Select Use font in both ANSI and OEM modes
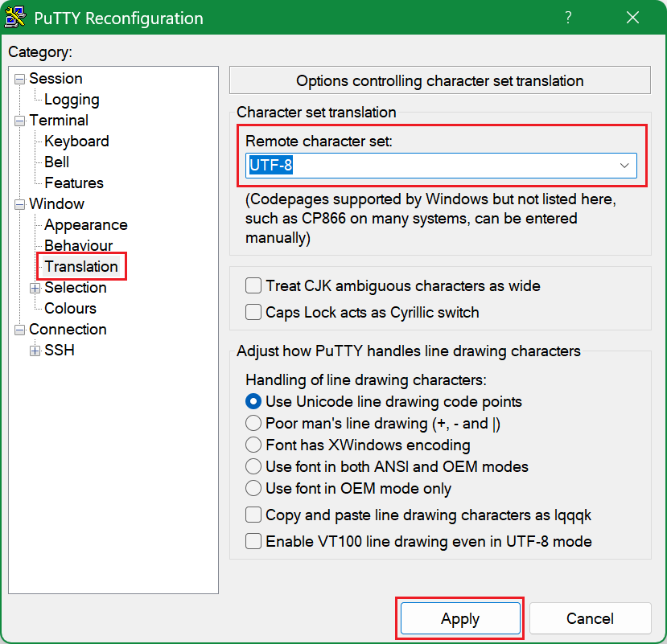Screen dimensions: 667x644 (253, 467)
